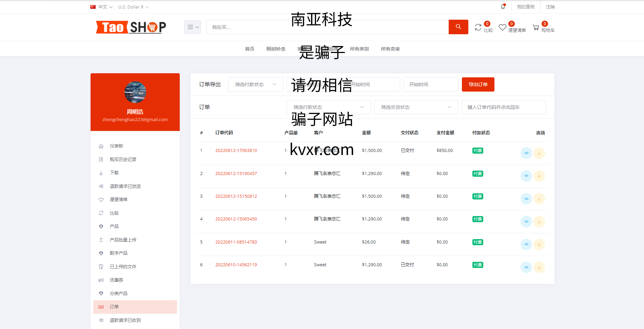The image size is (644, 329).
Task: Click the user profile avatar
Action: click(135, 92)
